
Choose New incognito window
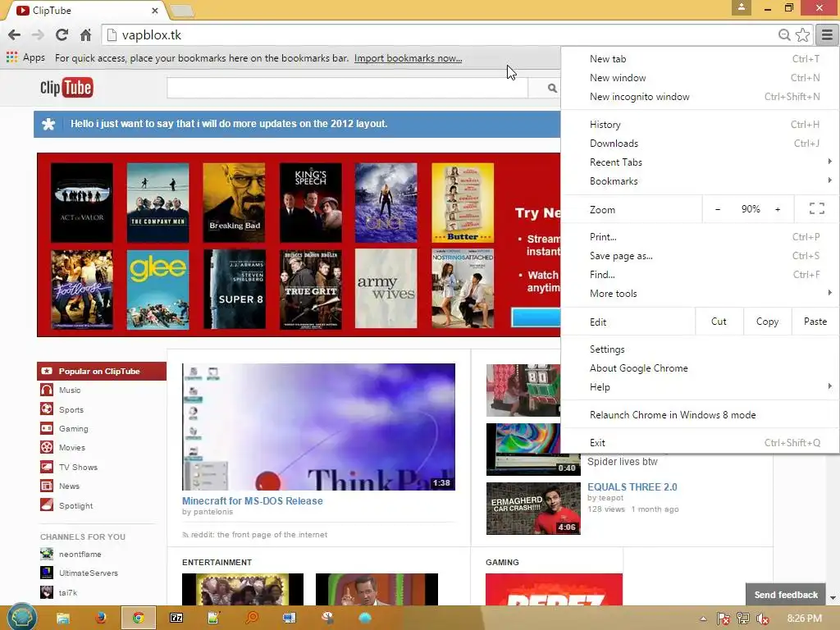click(x=700, y=97)
